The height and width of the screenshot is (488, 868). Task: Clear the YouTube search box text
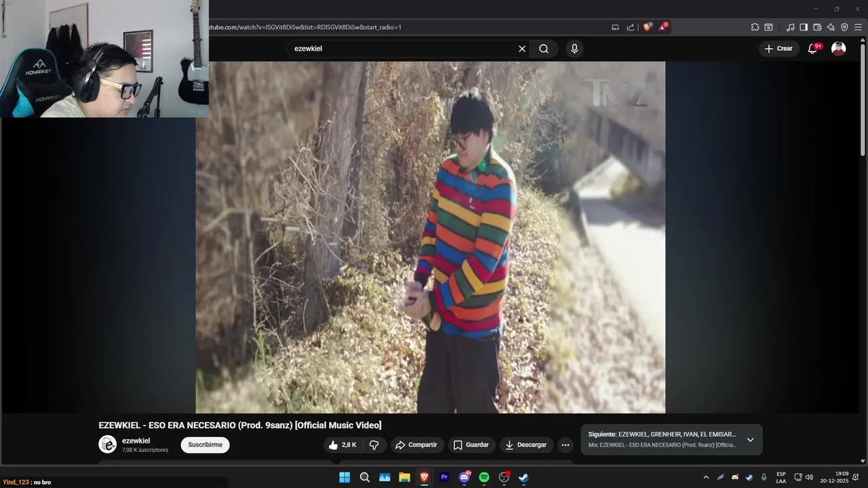point(522,49)
